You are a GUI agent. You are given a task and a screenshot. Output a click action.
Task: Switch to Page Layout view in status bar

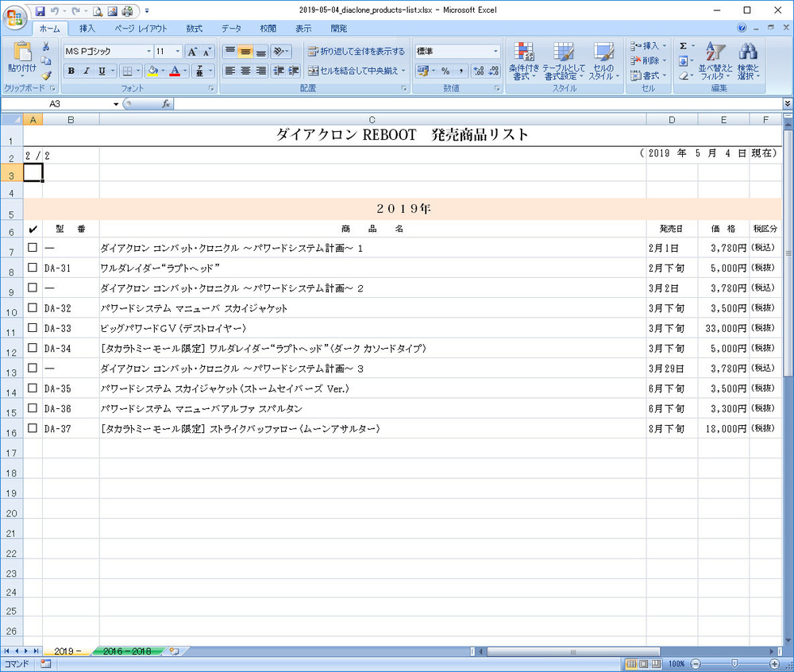pyautogui.click(x=644, y=664)
